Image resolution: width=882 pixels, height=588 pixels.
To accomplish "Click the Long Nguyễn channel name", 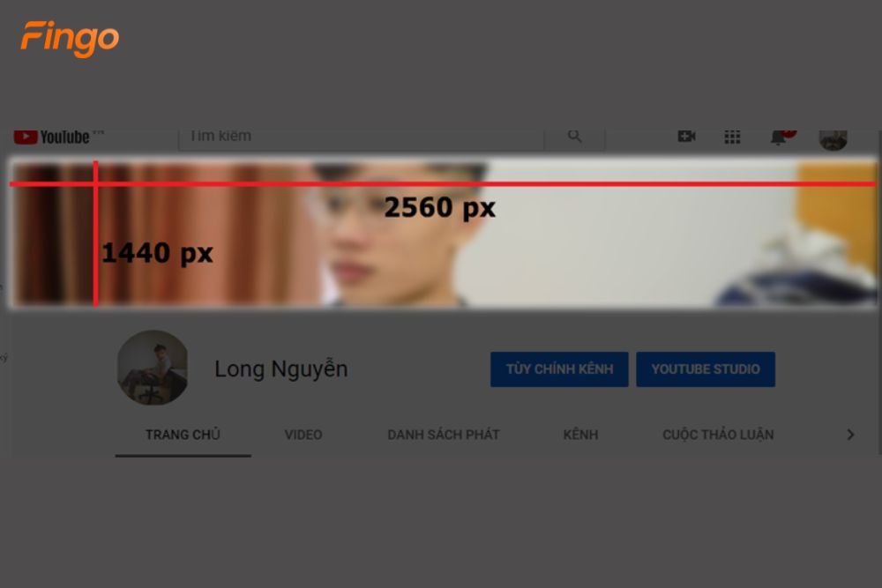I will 281,368.
